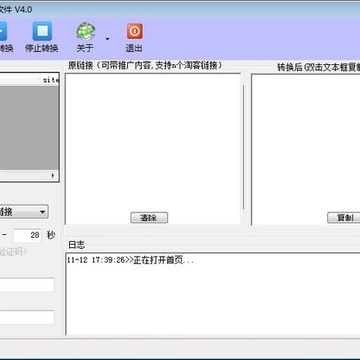Viewport: 360px width, 360px height.
Task: Click the 日志 log section label
Action: coord(76,245)
